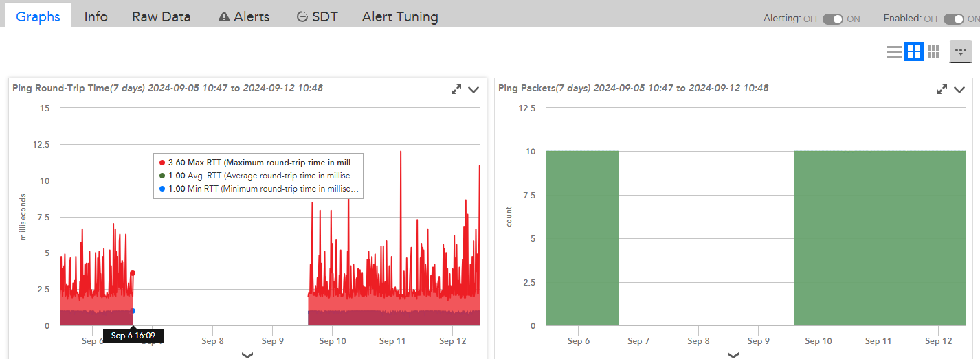The width and height of the screenshot is (980, 359).
Task: Open the more options dots menu
Action: coord(961,51)
